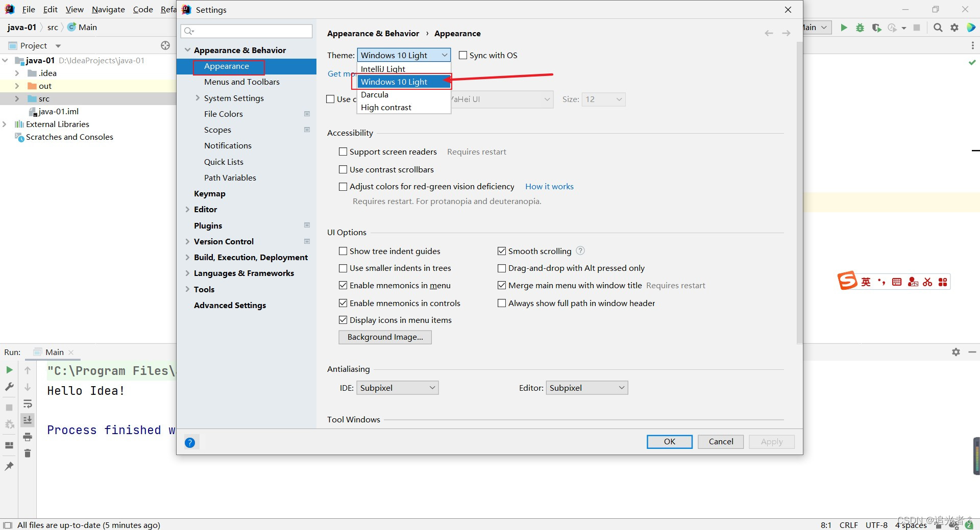This screenshot has width=980, height=530.
Task: Enable Sync with OS checkbox
Action: pos(463,55)
